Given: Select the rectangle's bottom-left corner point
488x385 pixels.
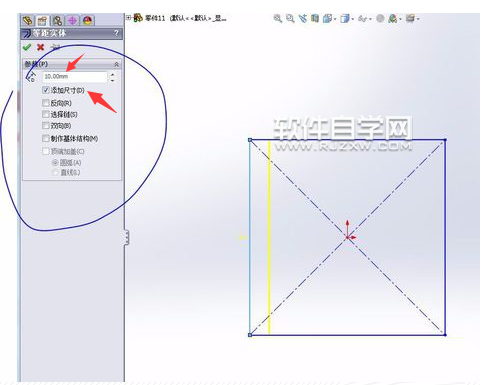Looking at the screenshot, I should 250,335.
